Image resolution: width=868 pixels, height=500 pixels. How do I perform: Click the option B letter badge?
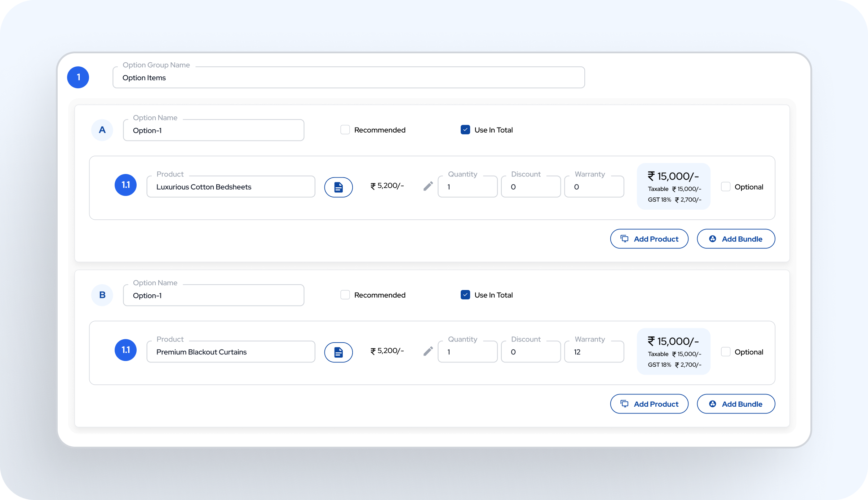point(102,295)
